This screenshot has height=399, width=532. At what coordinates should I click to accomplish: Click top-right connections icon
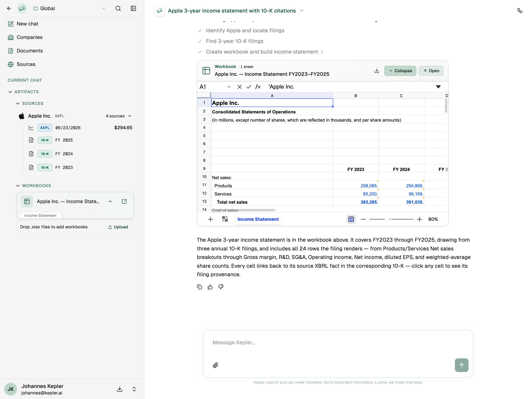coord(520,11)
